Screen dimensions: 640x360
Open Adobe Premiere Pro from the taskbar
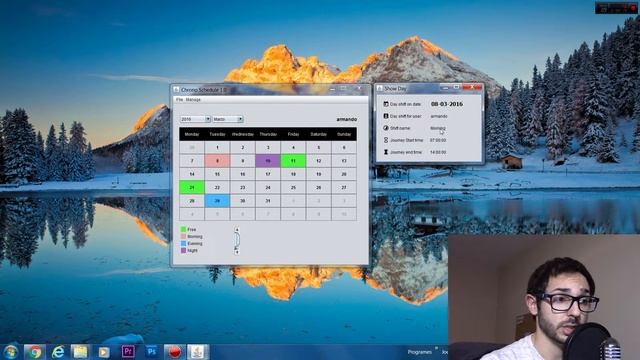128,351
